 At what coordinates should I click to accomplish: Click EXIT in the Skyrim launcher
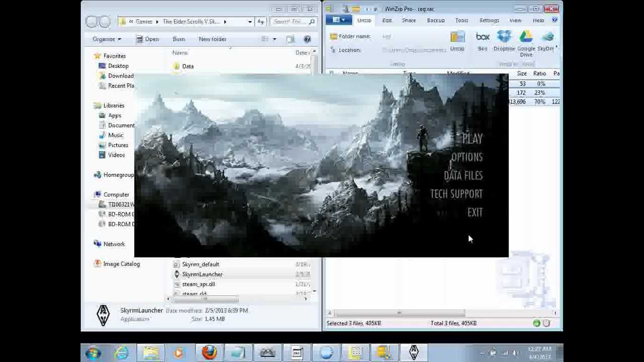click(x=474, y=213)
